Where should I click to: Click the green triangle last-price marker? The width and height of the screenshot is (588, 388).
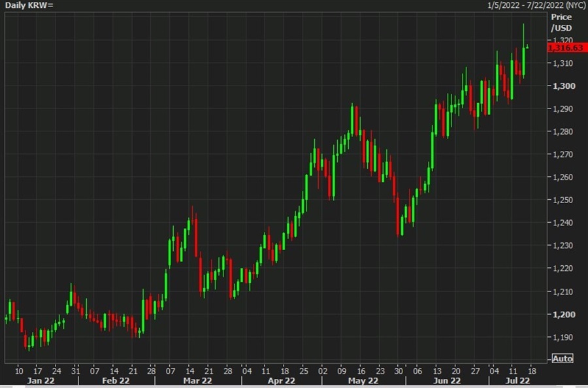tap(527, 46)
